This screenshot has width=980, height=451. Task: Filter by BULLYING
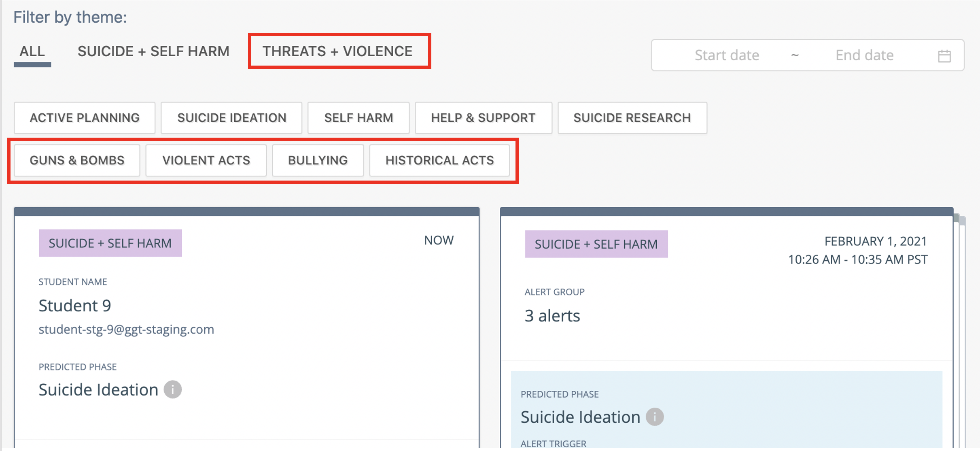tap(318, 160)
